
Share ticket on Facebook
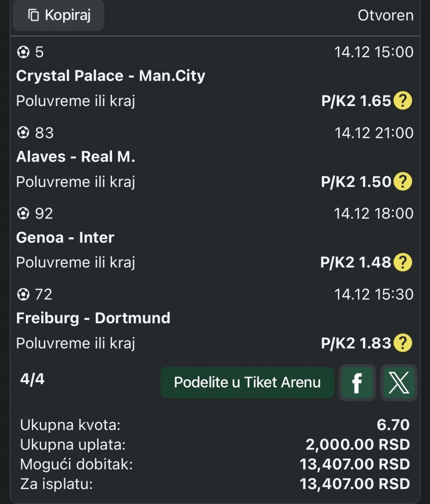pos(357,383)
